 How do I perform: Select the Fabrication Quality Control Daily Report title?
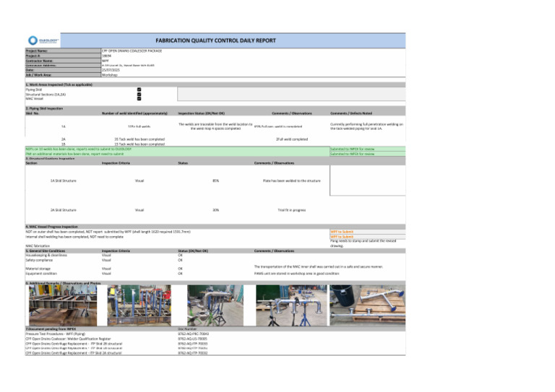(215, 40)
